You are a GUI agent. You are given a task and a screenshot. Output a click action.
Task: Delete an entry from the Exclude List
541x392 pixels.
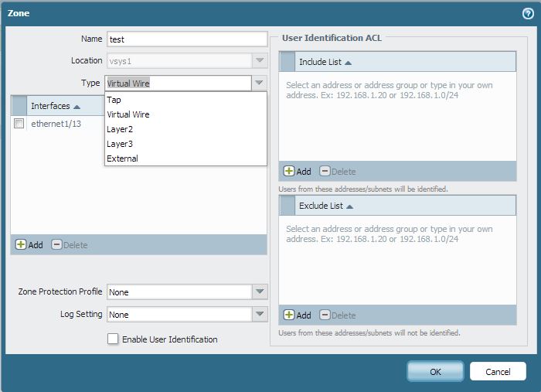pyautogui.click(x=338, y=315)
